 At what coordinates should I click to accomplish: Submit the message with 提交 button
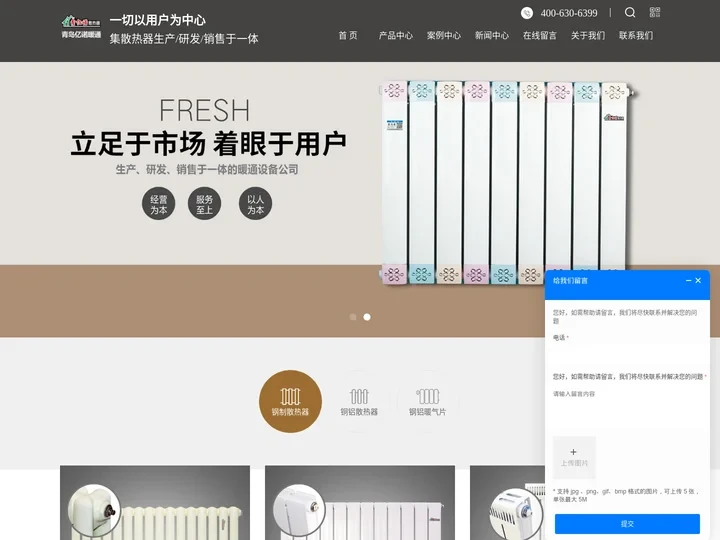coord(627,524)
